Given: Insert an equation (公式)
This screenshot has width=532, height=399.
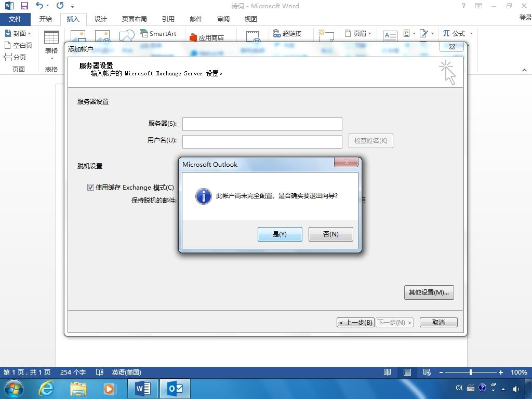Looking at the screenshot, I should 454,33.
